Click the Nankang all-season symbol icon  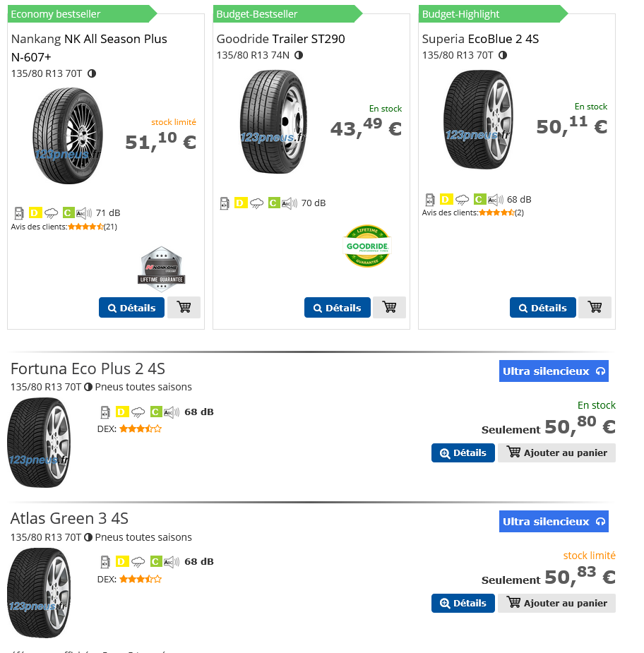tap(92, 73)
